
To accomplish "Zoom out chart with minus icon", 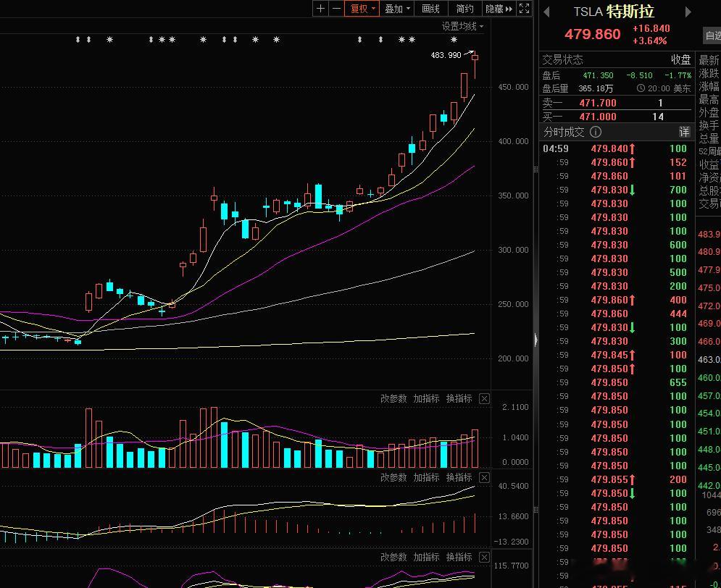I will pos(337,9).
